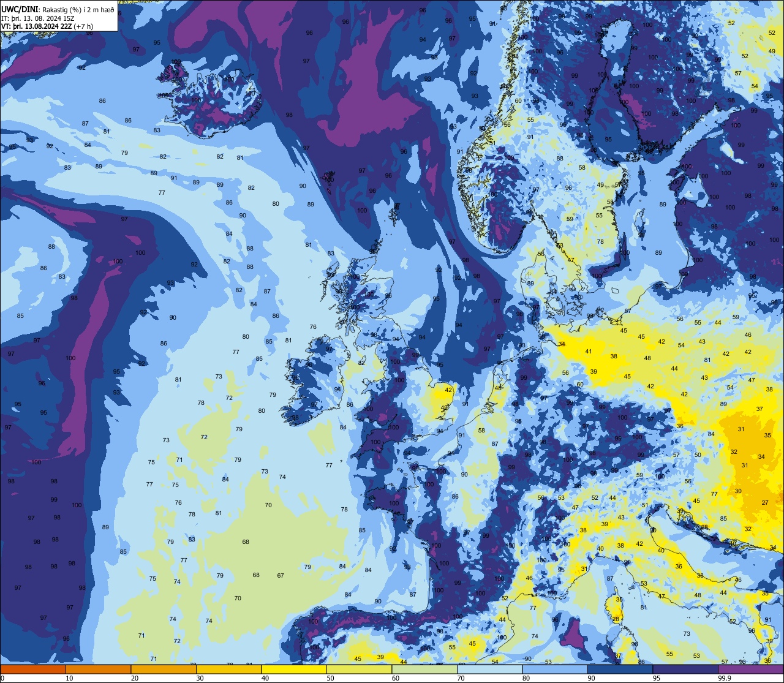The width and height of the screenshot is (784, 683).
Task: Select the bright yellow 40–50 legend swatch
Action: (x=294, y=669)
